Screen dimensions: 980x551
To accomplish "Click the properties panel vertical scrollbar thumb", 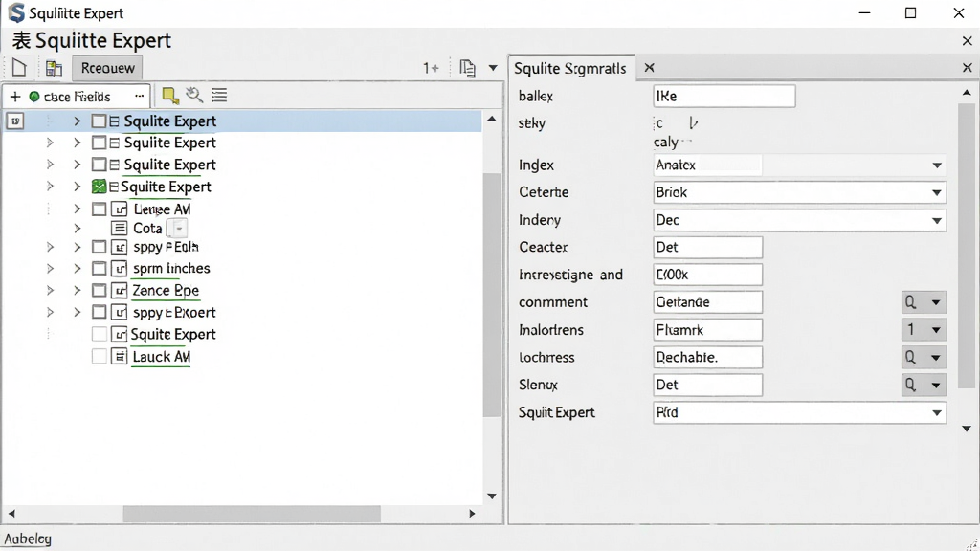I will pyautogui.click(x=967, y=246).
